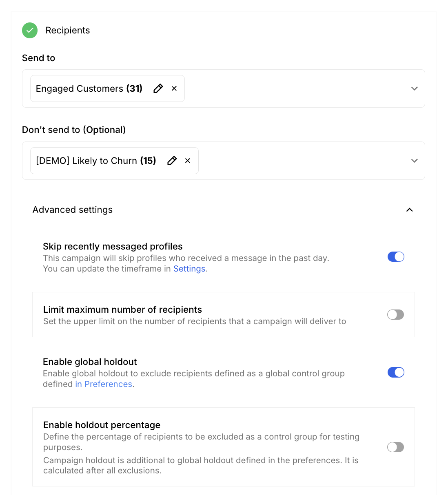Image resolution: width=448 pixels, height=495 pixels.
Task: Open the Send to dropdown
Action: 414,88
